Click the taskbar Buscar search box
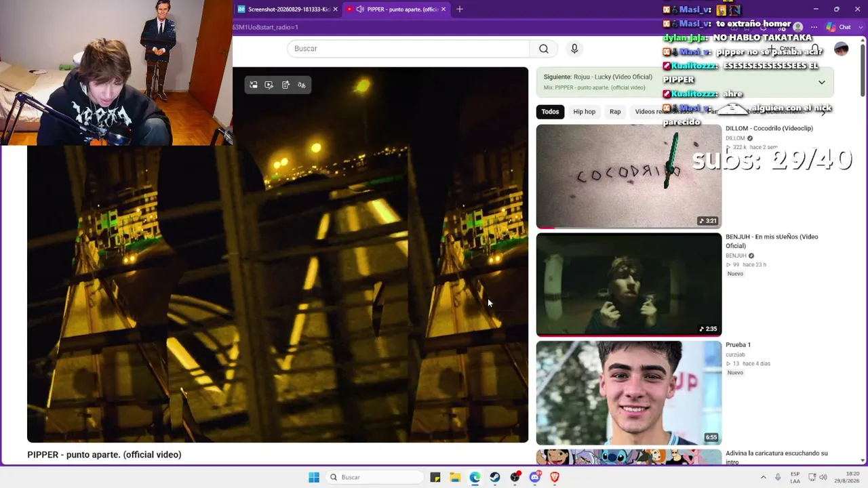868x488 pixels. 374,477
